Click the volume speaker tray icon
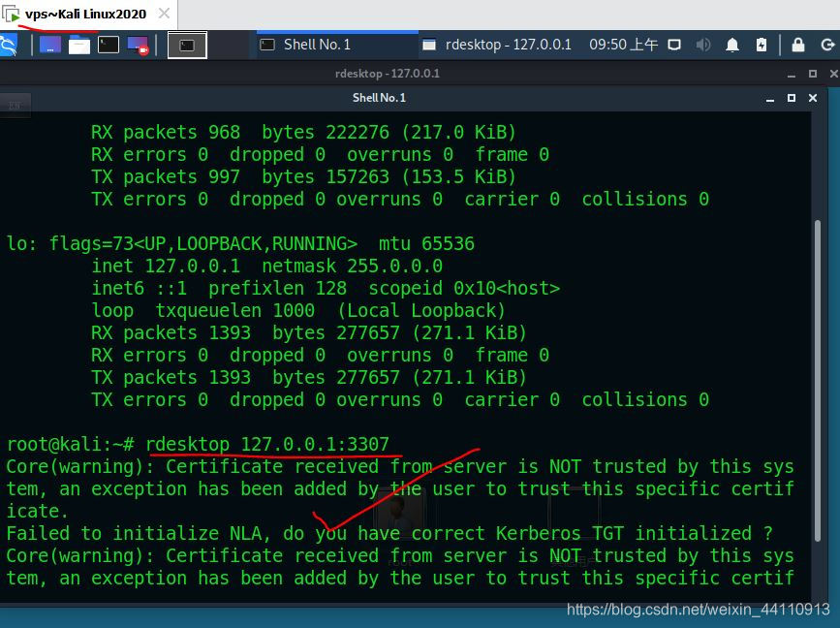840x628 pixels. [702, 45]
